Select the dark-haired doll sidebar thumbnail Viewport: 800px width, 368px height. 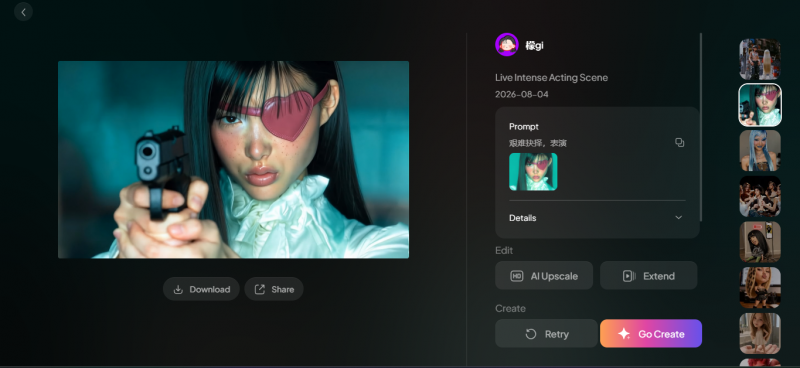[x=760, y=242]
